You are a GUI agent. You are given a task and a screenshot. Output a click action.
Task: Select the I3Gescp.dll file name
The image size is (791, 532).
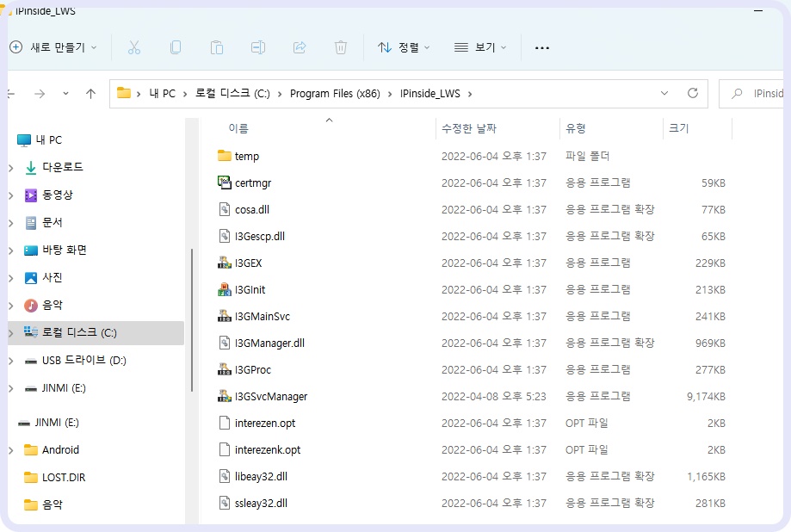260,236
